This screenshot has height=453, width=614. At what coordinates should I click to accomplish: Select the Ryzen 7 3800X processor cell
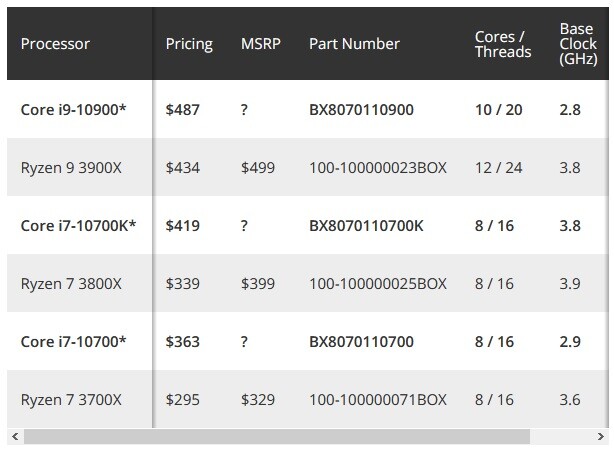pos(71,284)
